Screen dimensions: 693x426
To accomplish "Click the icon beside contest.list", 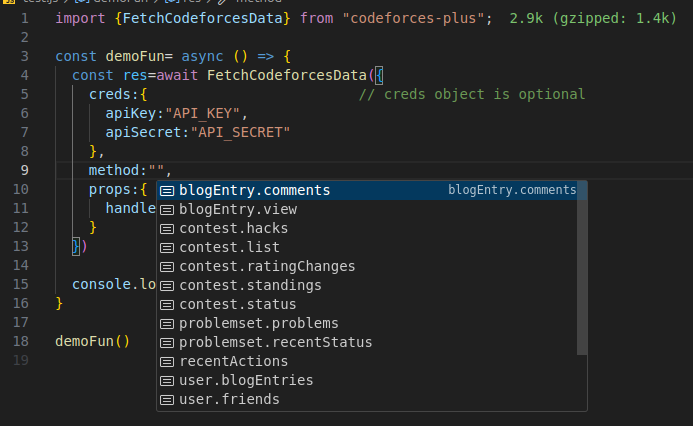I will click(x=167, y=248).
